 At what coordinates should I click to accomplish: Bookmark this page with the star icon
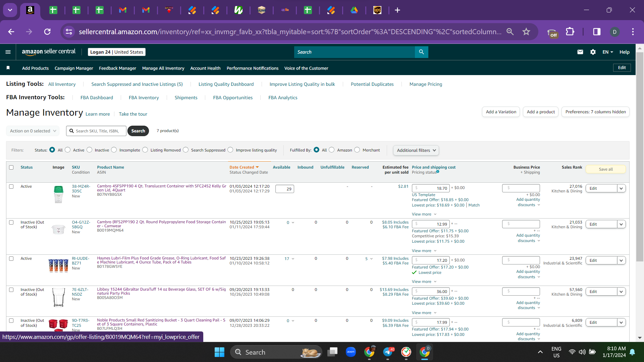click(x=526, y=32)
